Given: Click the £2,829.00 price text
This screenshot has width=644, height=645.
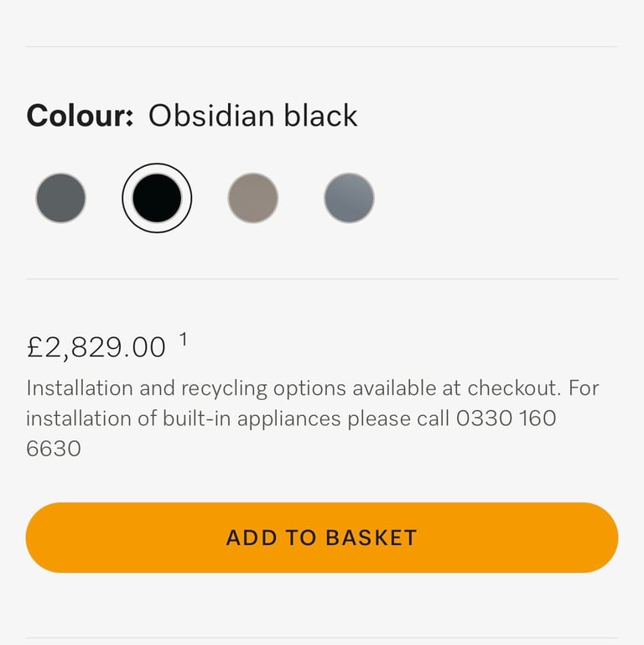Looking at the screenshot, I should (x=96, y=347).
